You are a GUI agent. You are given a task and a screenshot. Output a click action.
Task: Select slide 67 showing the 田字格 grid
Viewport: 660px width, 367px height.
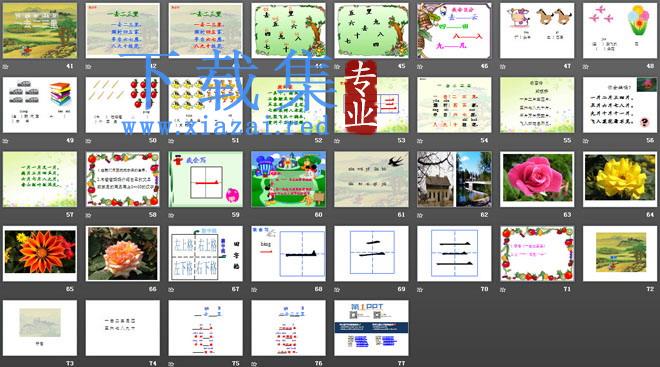[205, 254]
